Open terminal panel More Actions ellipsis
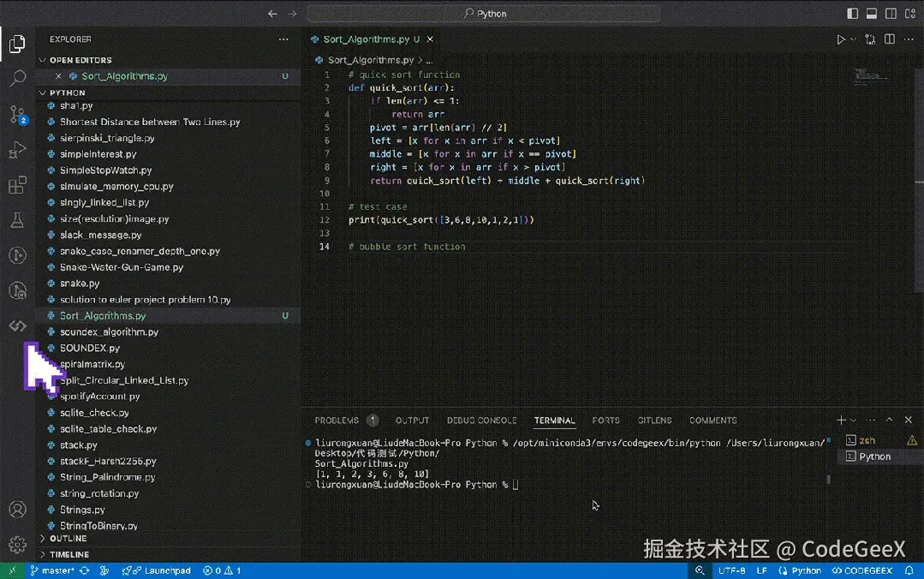 tap(870, 421)
